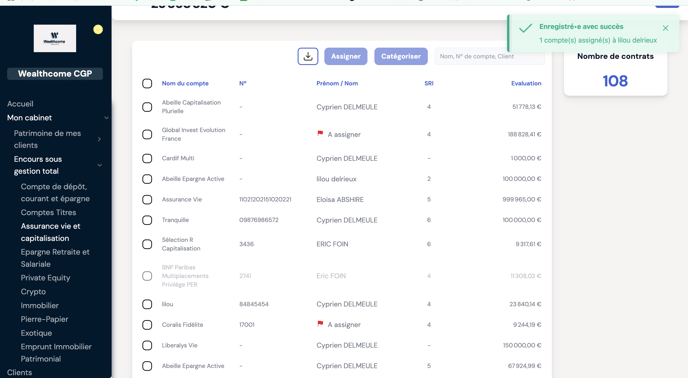Sort by Evaluation column header

click(x=526, y=83)
